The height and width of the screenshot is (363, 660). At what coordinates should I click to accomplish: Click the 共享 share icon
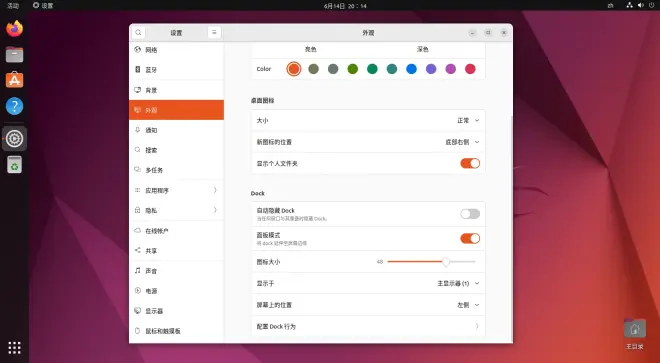(137, 250)
